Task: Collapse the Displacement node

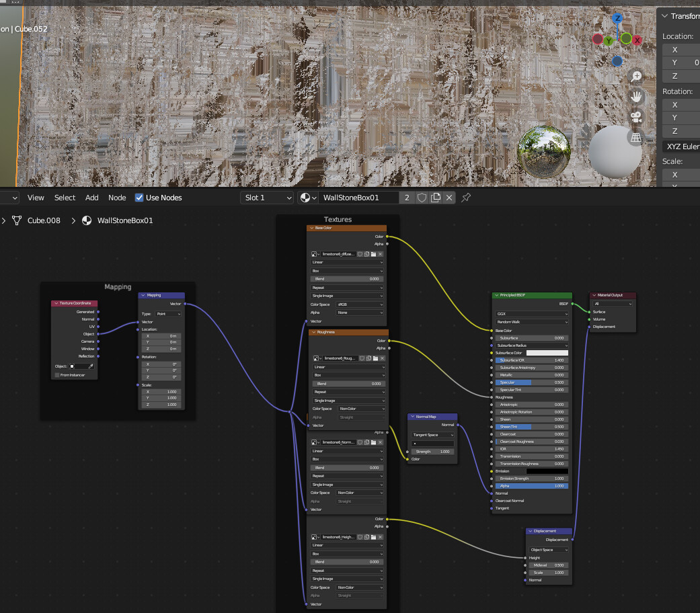Action: coord(530,532)
